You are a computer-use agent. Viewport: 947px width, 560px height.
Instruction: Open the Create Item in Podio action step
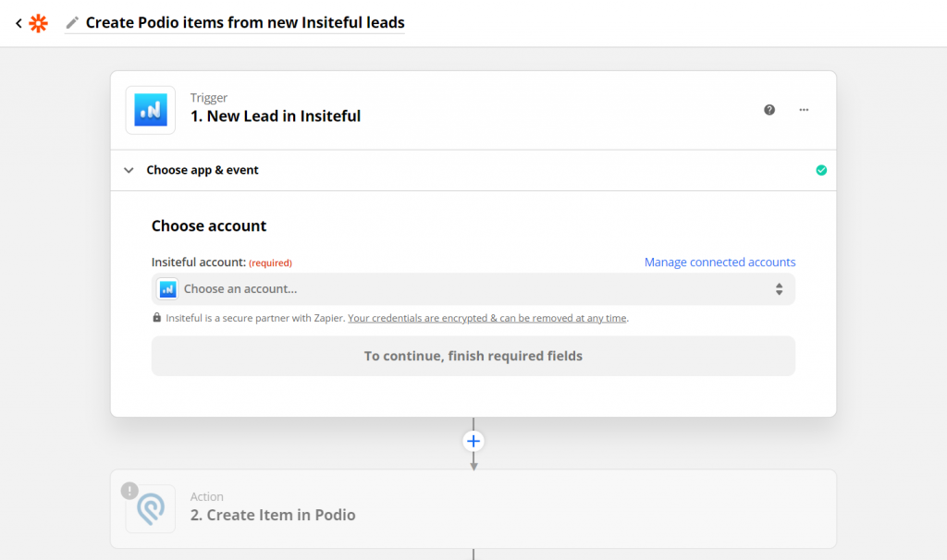(x=473, y=508)
